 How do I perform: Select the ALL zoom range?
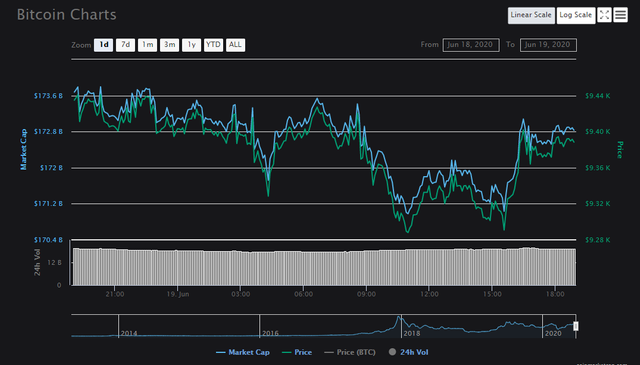click(236, 45)
